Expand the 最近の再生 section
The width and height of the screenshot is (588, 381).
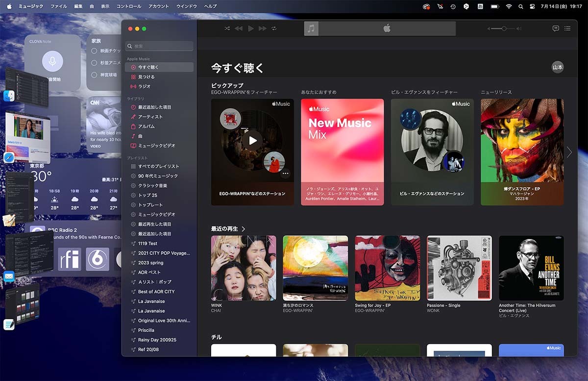(228, 229)
